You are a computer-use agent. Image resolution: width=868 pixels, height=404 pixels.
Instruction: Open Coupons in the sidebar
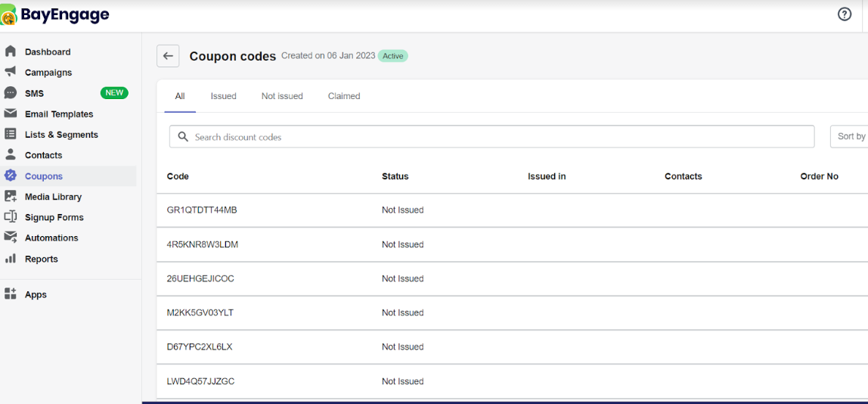click(x=44, y=176)
